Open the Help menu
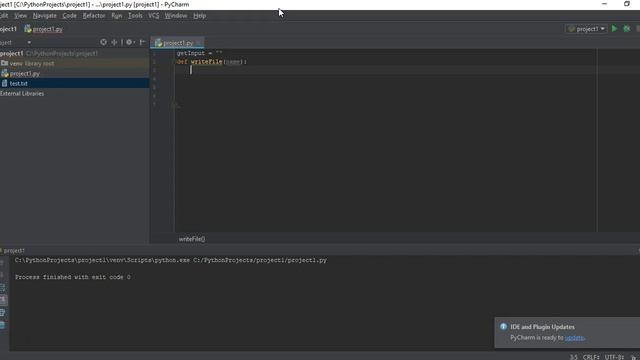This screenshot has width=640, height=360. (x=200, y=16)
